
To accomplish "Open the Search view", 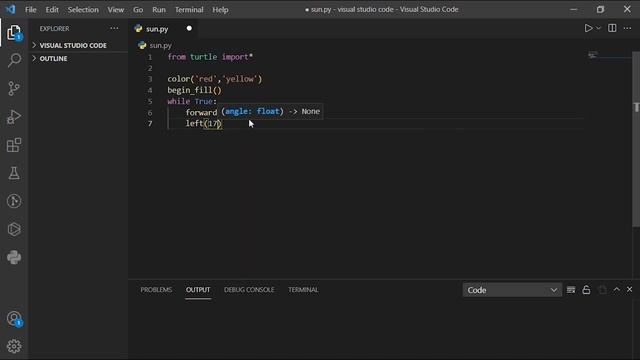I will click(14, 60).
